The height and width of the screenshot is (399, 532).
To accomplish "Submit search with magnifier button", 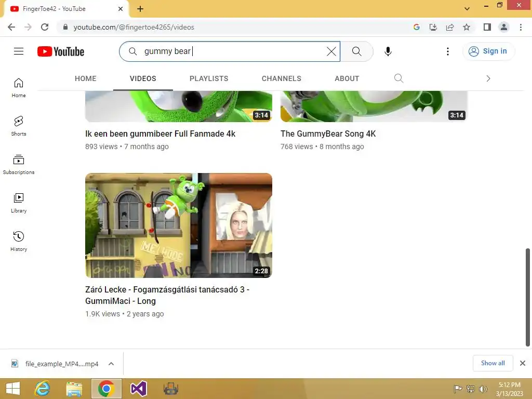I will [x=356, y=51].
